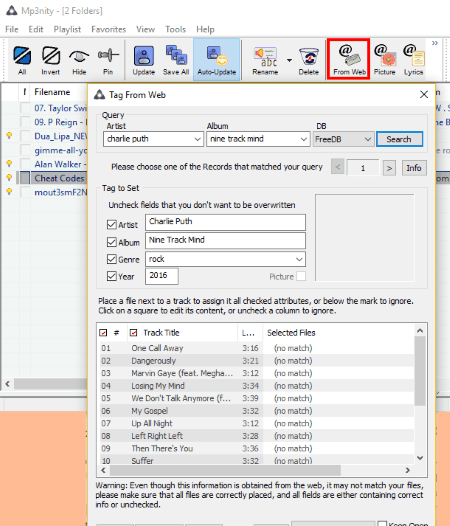
Task: Click the track list scroll-up arrow
Action: 420,331
